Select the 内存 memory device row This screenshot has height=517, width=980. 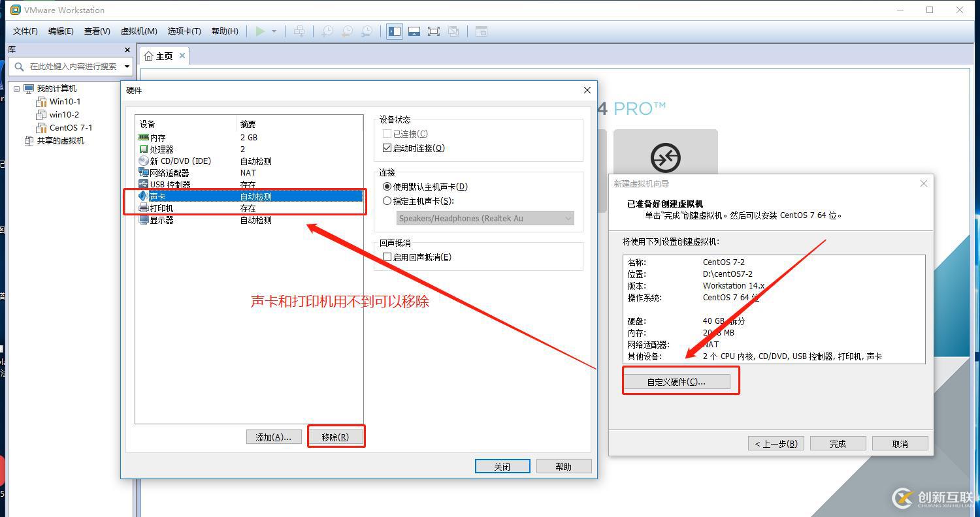pos(250,138)
